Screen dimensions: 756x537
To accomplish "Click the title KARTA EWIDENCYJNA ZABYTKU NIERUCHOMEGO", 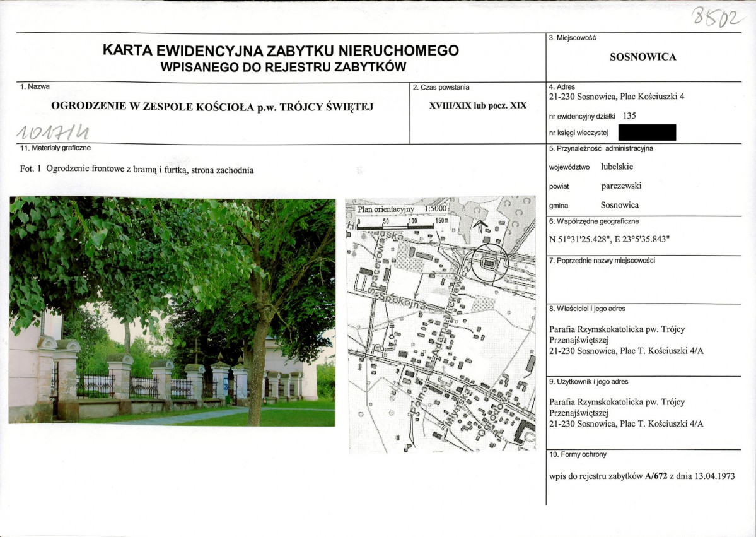I will (x=281, y=50).
